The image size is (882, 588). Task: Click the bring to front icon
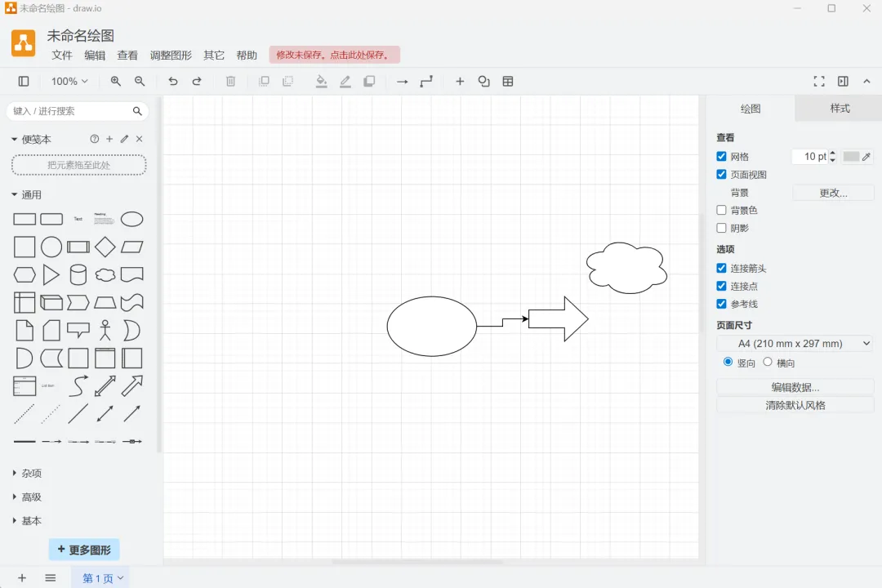(x=264, y=82)
